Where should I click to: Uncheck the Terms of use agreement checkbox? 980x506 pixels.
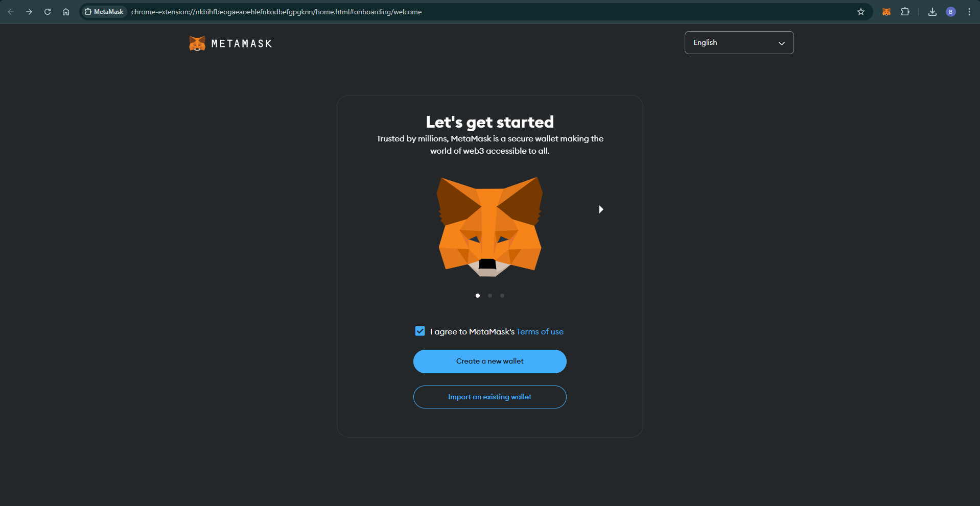[420, 331]
